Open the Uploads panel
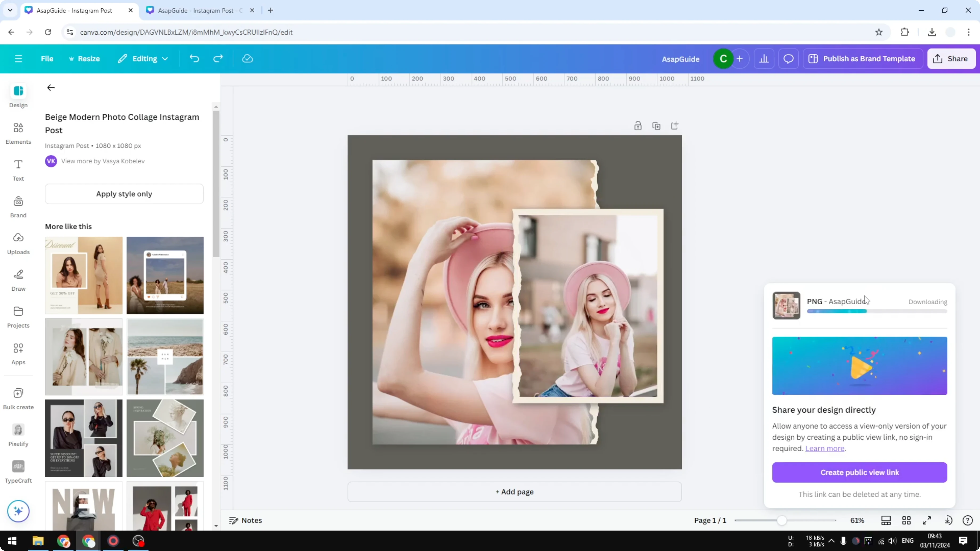980x551 pixels. click(x=18, y=242)
